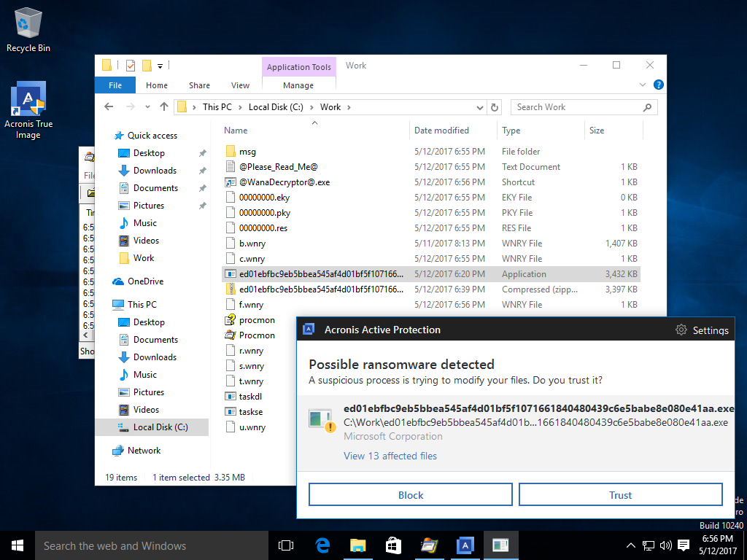Expand the File Explorer ribbon chevron
747x560 pixels.
click(642, 85)
